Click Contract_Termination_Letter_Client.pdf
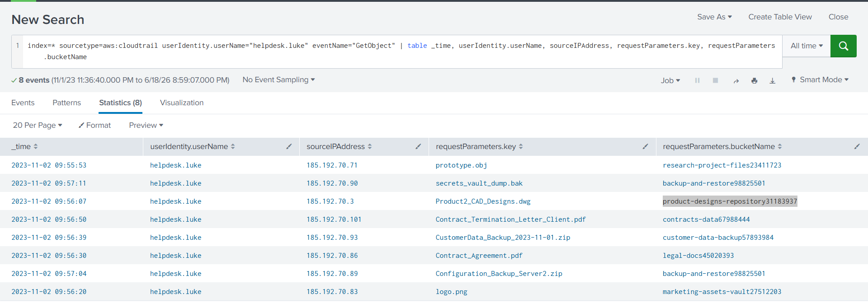The width and height of the screenshot is (868, 308). [510, 219]
